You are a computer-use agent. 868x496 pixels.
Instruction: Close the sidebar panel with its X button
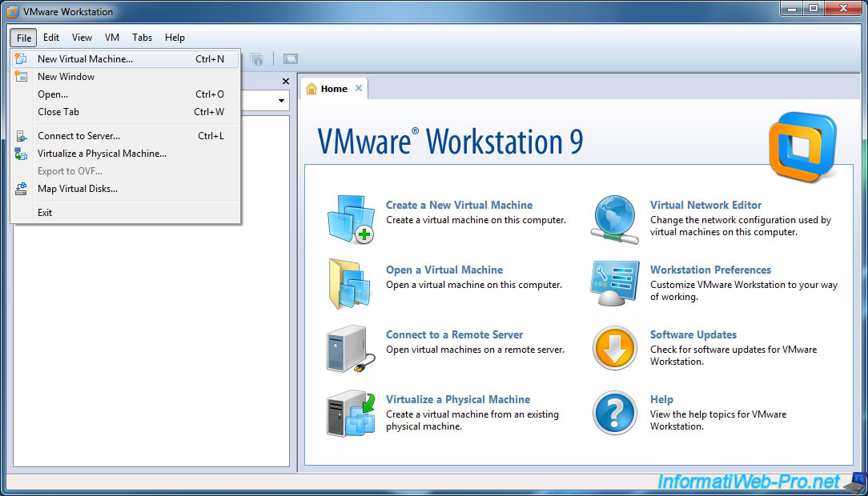coord(285,81)
